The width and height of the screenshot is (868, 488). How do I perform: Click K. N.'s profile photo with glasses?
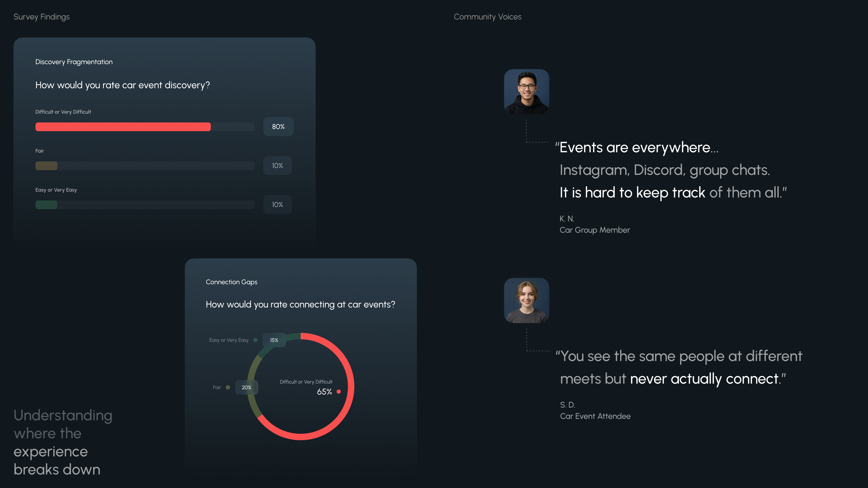pos(526,91)
